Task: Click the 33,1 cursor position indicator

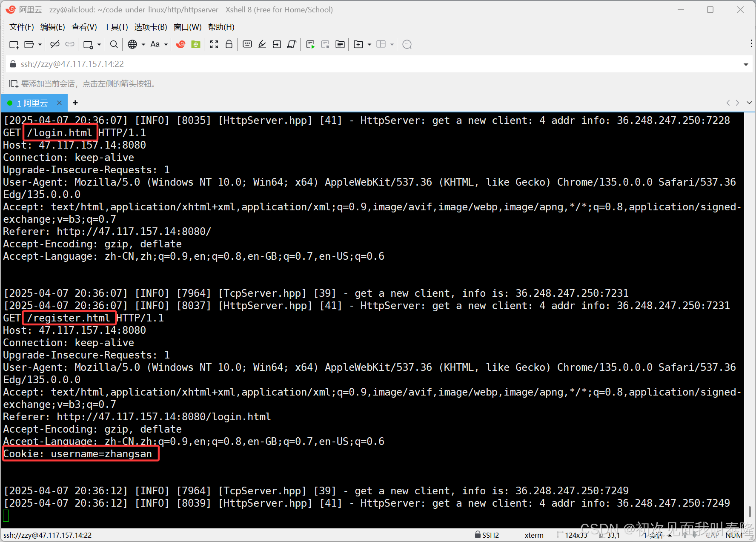Action: (610, 535)
